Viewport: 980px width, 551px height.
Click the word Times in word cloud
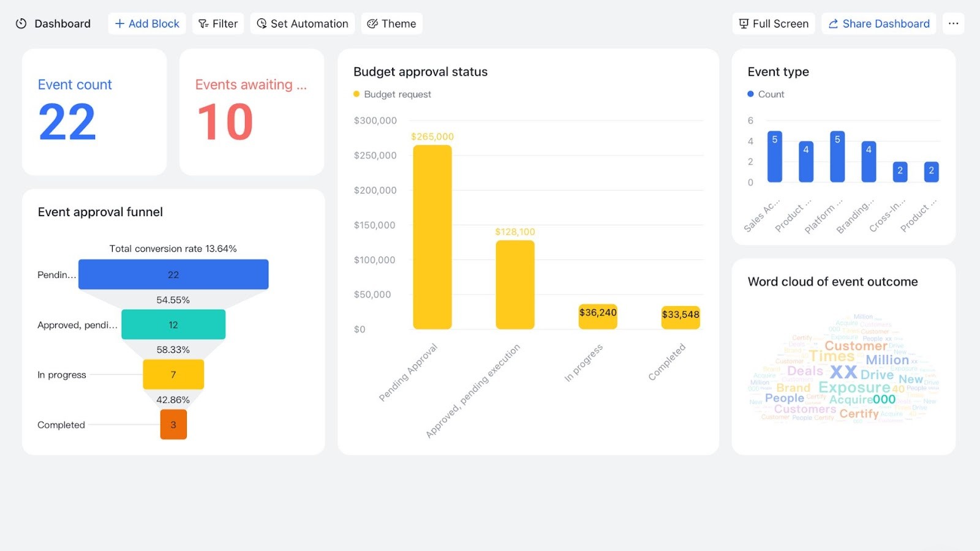[832, 356]
